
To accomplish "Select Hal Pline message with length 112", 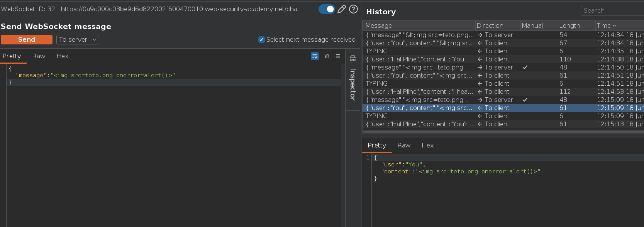I will click(x=503, y=91).
